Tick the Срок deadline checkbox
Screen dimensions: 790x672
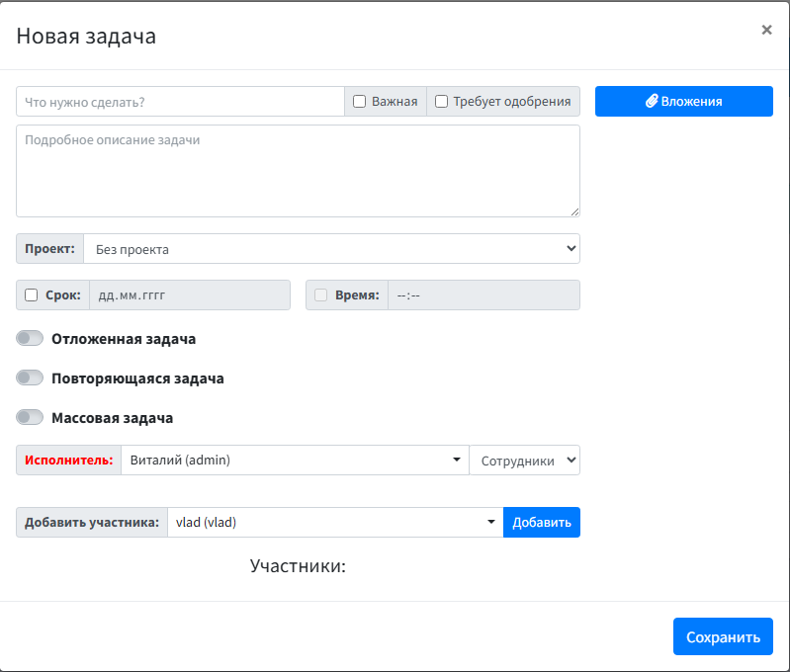pos(32,294)
